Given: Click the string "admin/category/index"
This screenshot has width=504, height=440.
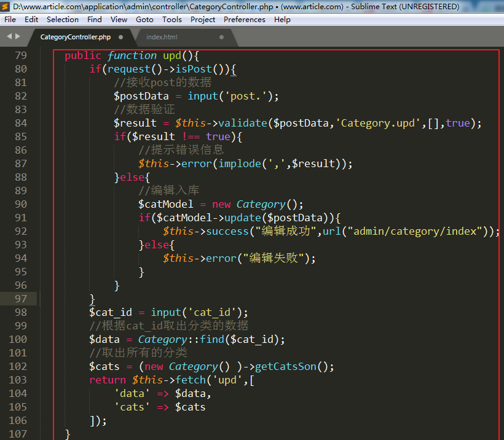Looking at the screenshot, I should pyautogui.click(x=415, y=231).
